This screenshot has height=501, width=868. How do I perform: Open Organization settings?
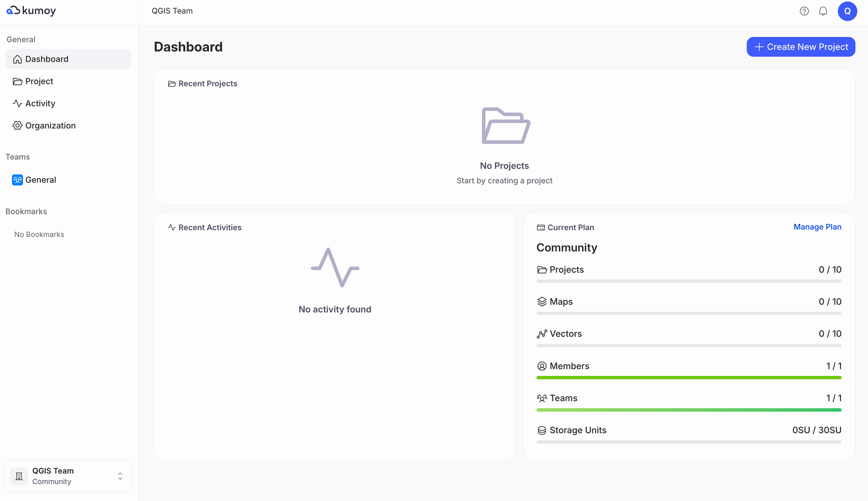50,125
